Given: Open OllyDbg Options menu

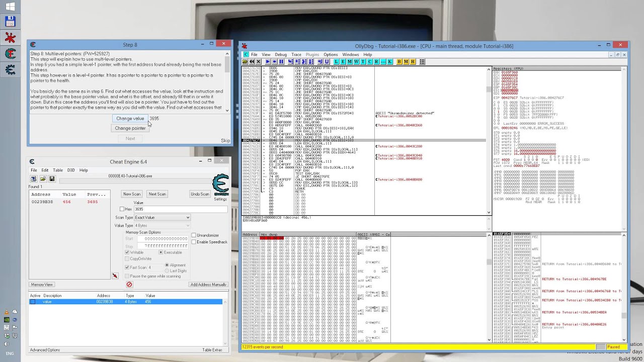Looking at the screenshot, I should [x=331, y=54].
